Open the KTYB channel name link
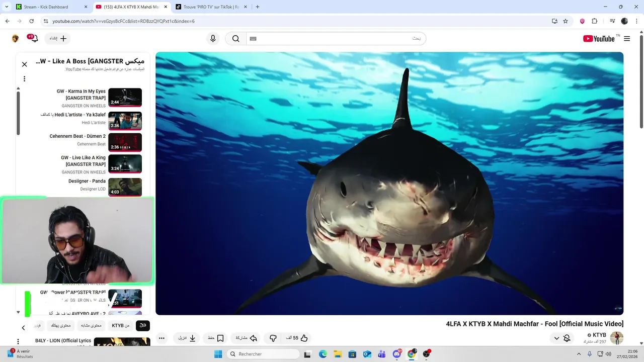The height and width of the screenshot is (362, 644). coord(599,335)
